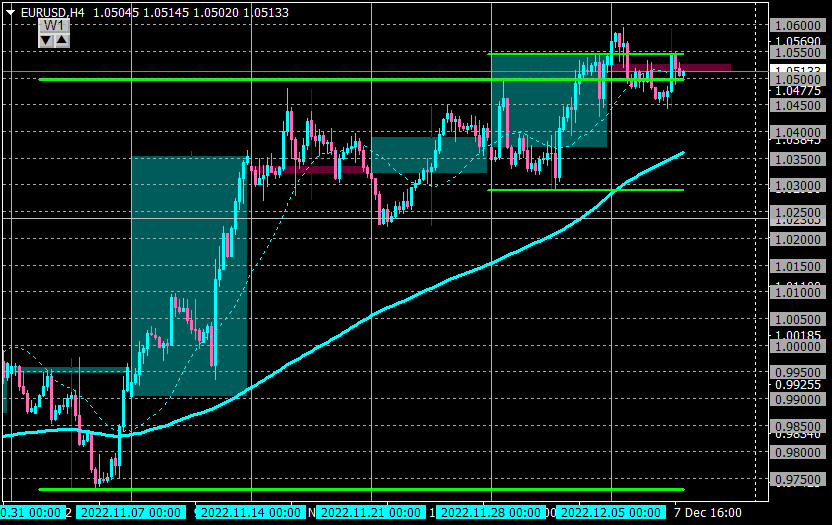Click the up arrow under W1
Image resolution: width=832 pixels, height=525 pixels.
tap(62, 40)
